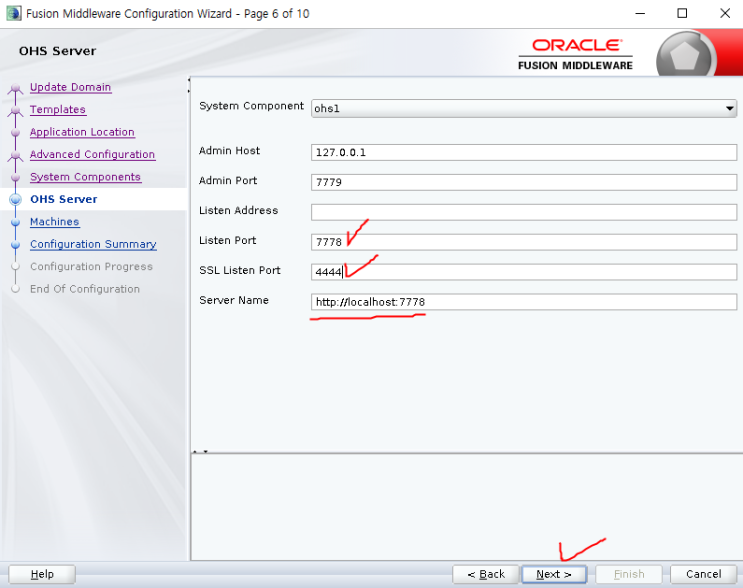Click the Admin Host field with 127.0.0.1
This screenshot has width=743, height=588.
[x=524, y=153]
